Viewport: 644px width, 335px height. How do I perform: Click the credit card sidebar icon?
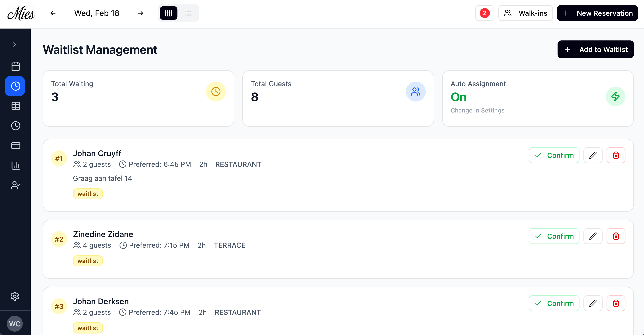16,145
